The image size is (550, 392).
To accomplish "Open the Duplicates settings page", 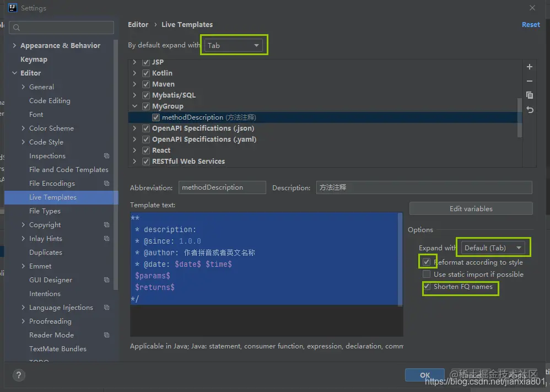I will pos(46,253).
